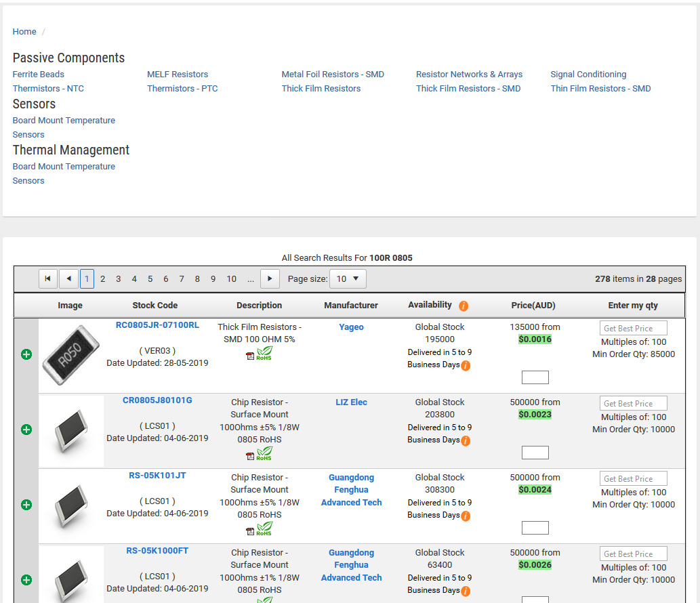Click the Business Days info icon on RS-05K1000FT row
Screen dimensions: 700x603
[466, 591]
